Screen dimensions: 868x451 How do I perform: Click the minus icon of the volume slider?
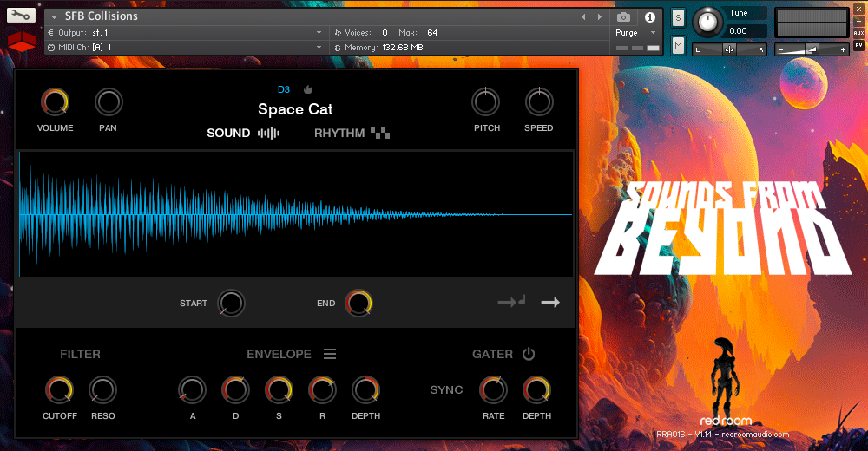click(x=780, y=49)
